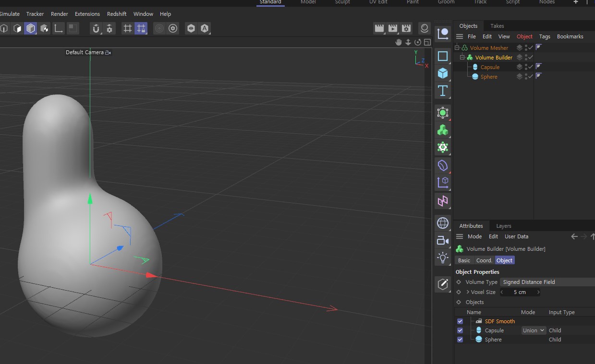The image size is (595, 364).
Task: Click the Redshift render view round icon
Action: tap(424, 28)
